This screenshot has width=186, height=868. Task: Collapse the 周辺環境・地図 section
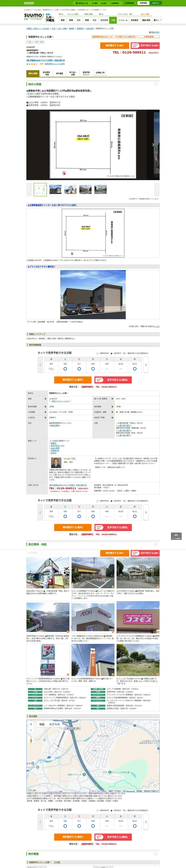click(156, 544)
